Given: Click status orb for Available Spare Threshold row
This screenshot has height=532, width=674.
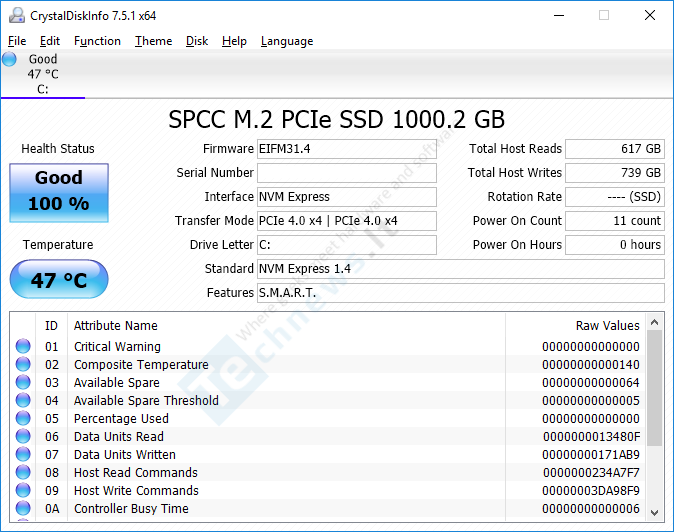Looking at the screenshot, I should (x=23, y=400).
